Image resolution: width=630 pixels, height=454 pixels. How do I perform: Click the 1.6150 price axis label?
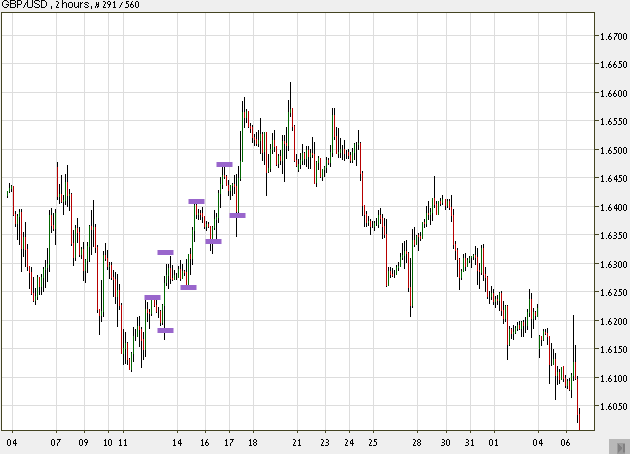614,350
